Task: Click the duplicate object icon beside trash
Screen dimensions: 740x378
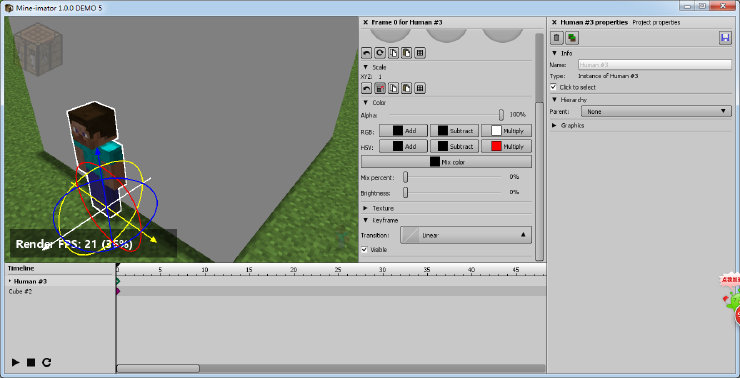Action: [x=572, y=38]
